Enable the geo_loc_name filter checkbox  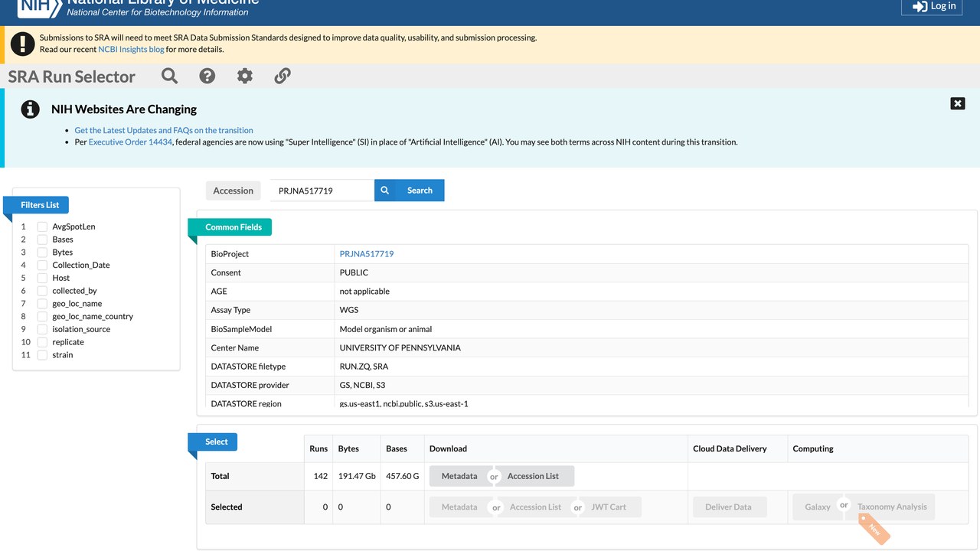(43, 304)
